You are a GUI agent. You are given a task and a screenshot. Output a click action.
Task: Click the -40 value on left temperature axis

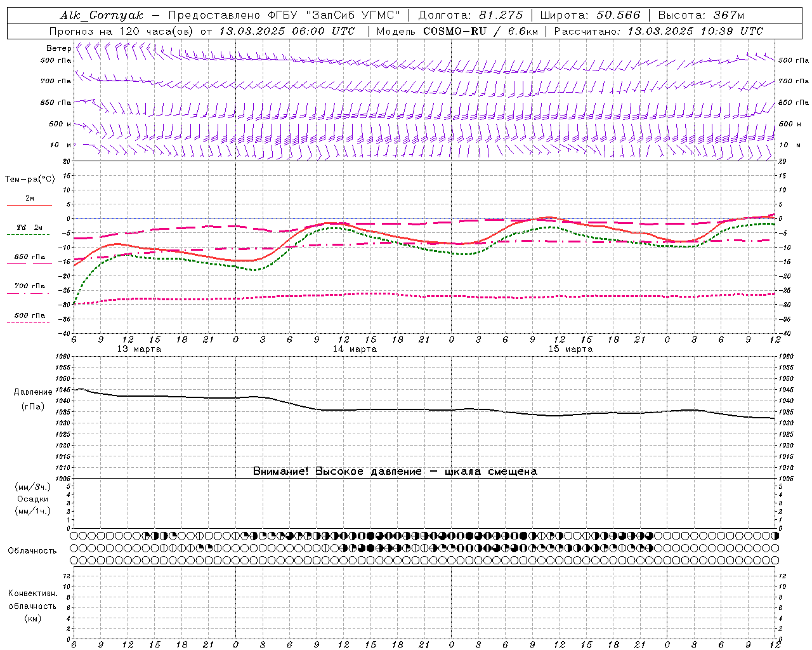coord(65,333)
